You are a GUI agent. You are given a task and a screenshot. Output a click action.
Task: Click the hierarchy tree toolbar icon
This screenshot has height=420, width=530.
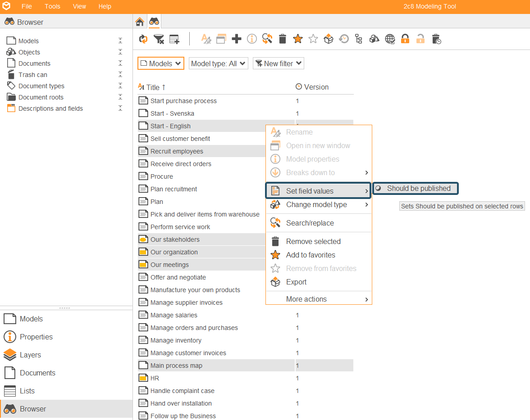[x=359, y=39]
